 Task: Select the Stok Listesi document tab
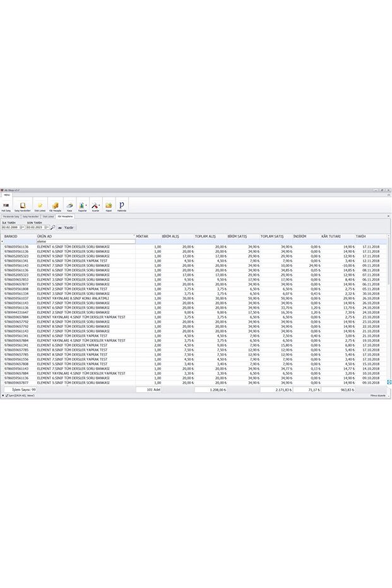click(x=48, y=216)
